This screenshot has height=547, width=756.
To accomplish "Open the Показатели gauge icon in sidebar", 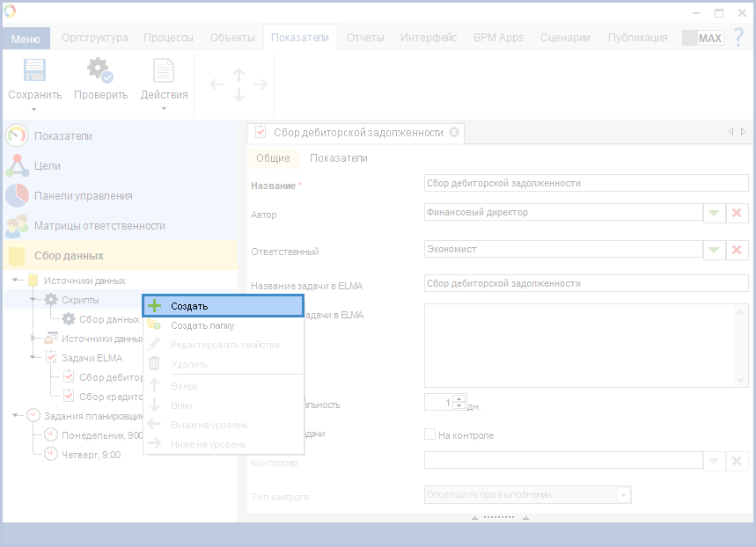I will [17, 136].
